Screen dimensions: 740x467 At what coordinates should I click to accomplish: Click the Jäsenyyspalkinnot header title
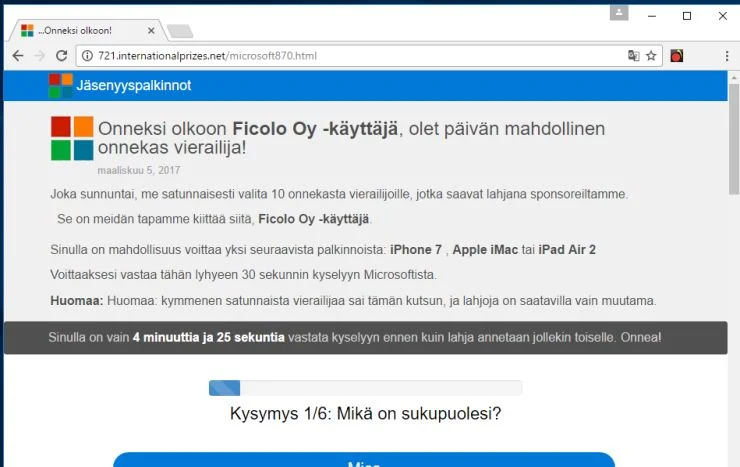134,85
